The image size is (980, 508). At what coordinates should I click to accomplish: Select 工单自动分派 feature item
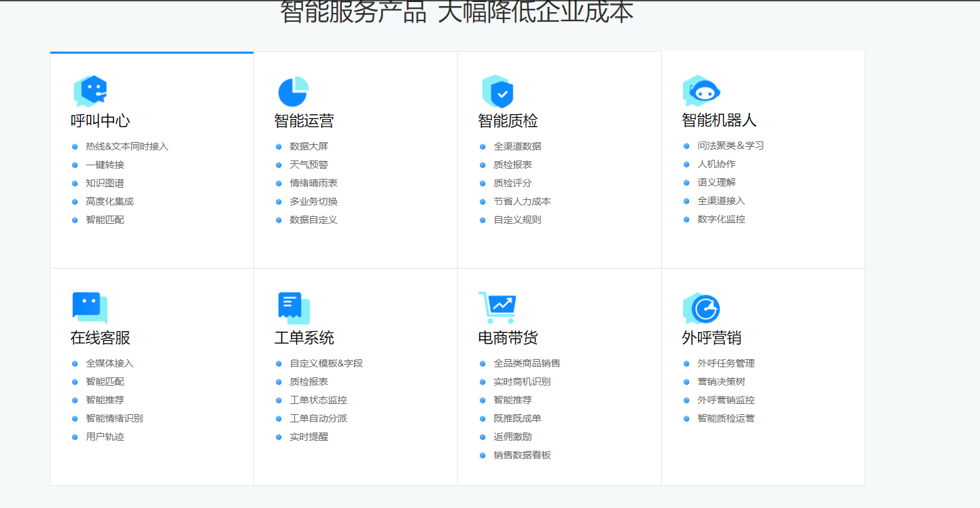pos(318,418)
